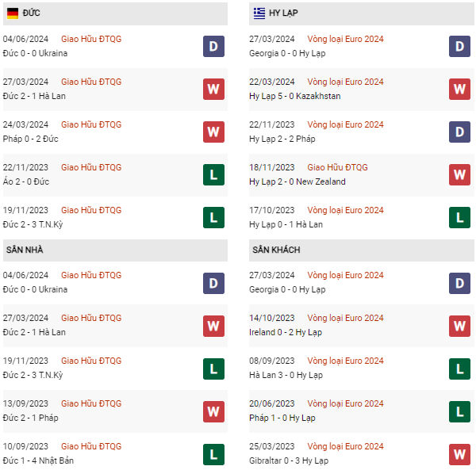The width and height of the screenshot is (476, 470).
Task: Click the German flag icon
Action: pos(12,13)
